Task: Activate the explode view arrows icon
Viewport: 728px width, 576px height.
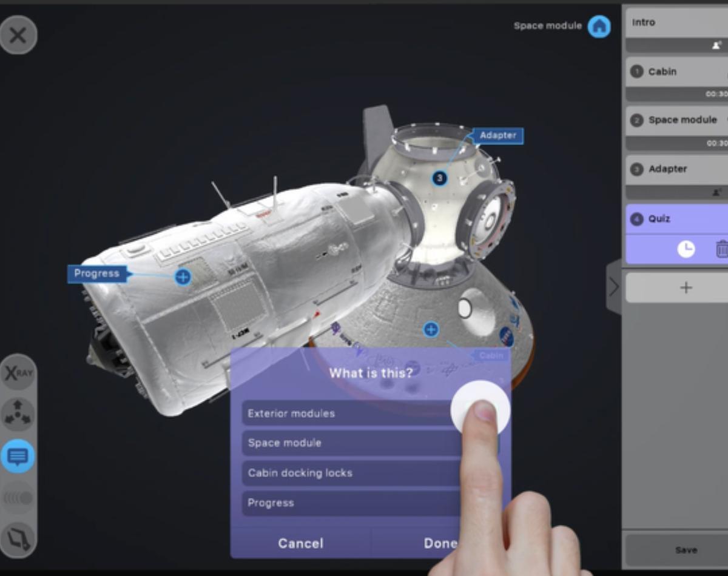Action: tap(18, 414)
